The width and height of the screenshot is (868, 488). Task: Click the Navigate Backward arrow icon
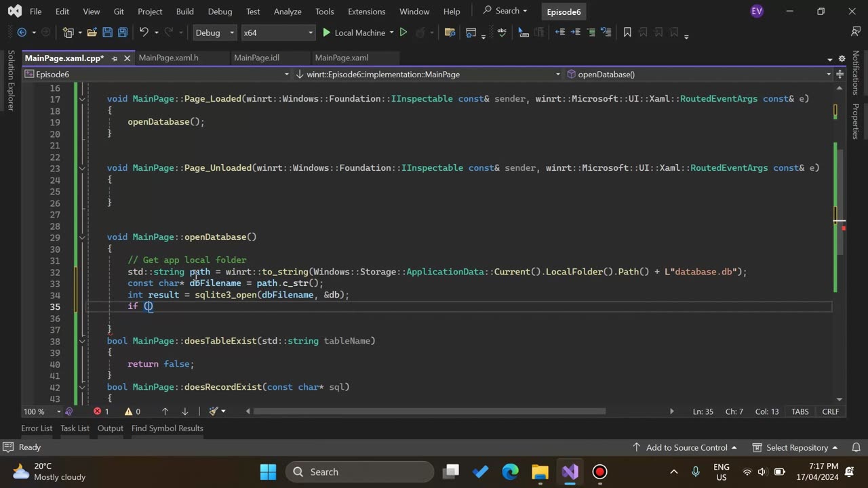[x=22, y=33]
